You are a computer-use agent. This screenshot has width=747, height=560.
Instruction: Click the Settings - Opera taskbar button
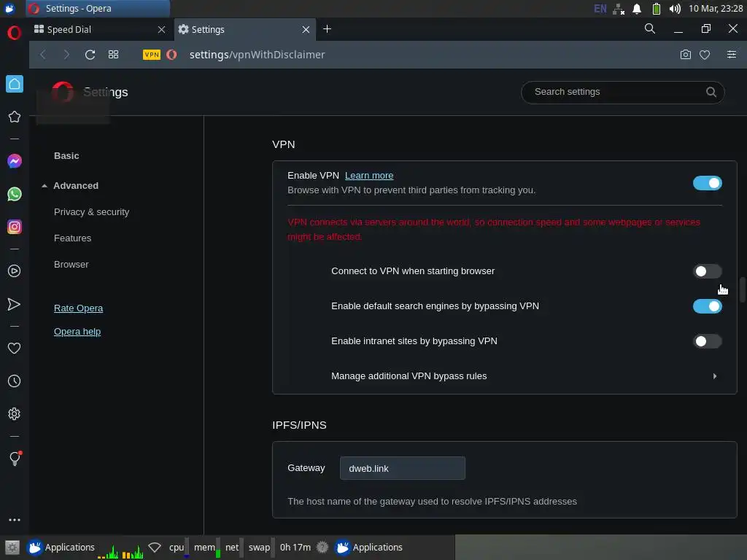tap(98, 9)
